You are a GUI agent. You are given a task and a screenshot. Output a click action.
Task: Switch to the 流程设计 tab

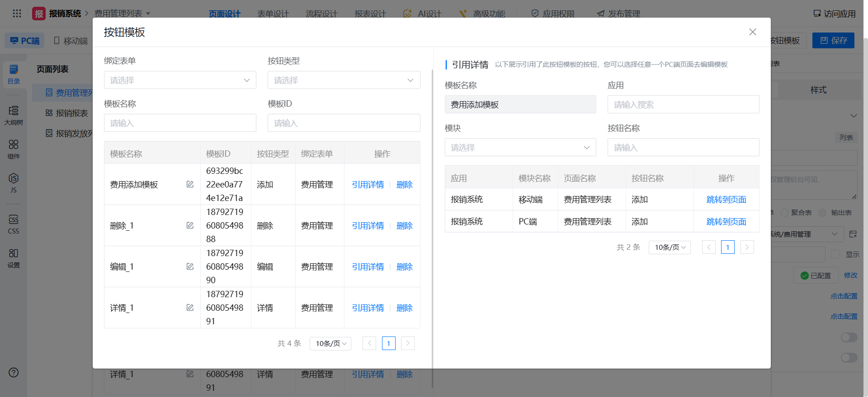(321, 14)
